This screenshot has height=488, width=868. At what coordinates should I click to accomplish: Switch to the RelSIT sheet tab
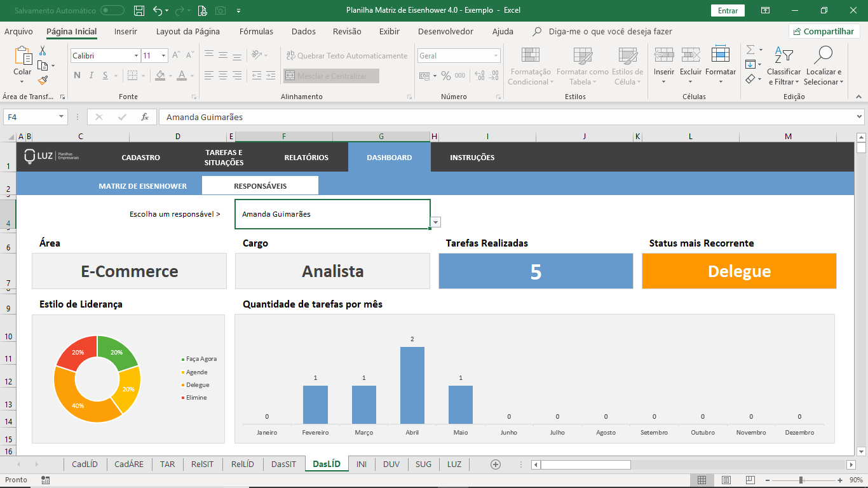[202, 464]
